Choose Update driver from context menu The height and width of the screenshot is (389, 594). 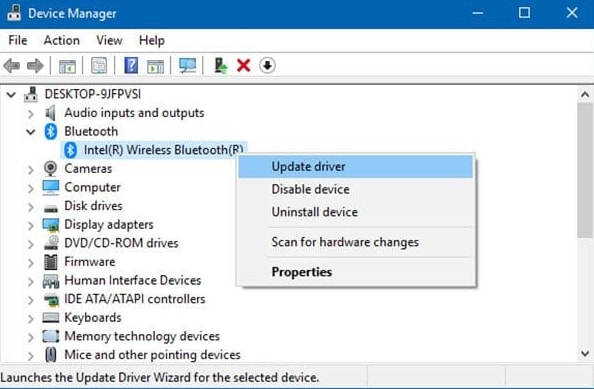356,167
